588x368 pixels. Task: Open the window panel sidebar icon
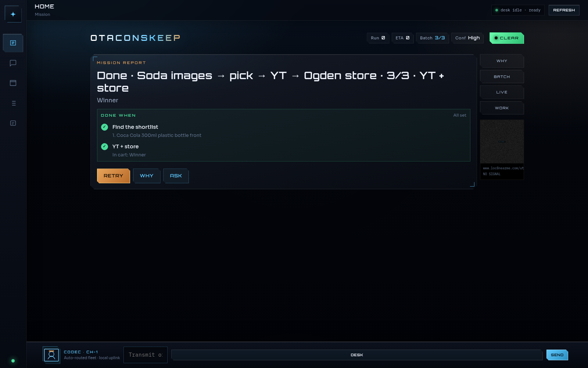[13, 83]
